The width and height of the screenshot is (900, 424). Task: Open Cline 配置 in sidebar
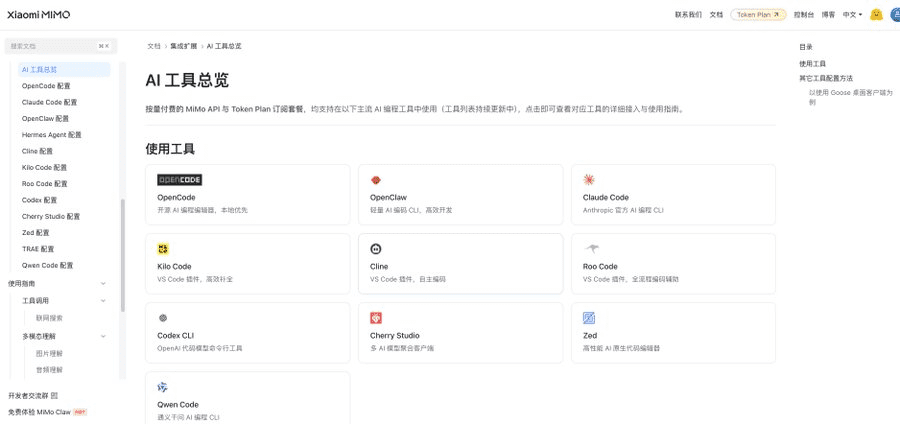37,151
